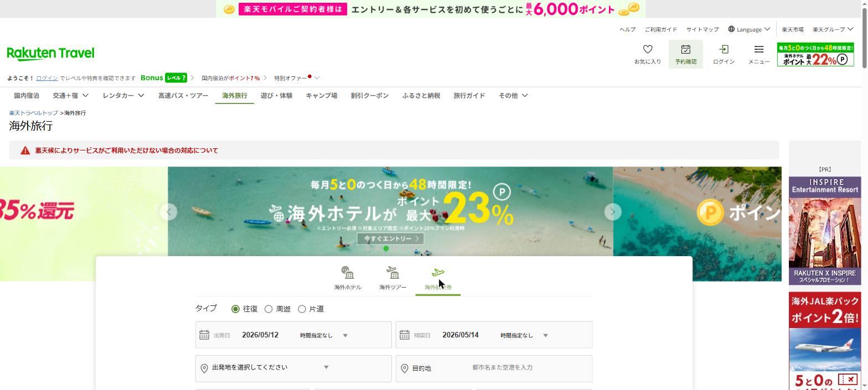Click the departure date 2026/05/12
The width and height of the screenshot is (868, 390).
click(x=260, y=335)
